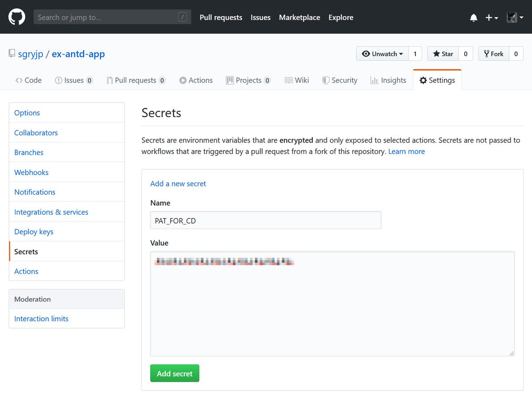Viewport: 532px width, 403px height.
Task: Open Explore in top navigation
Action: 341,17
